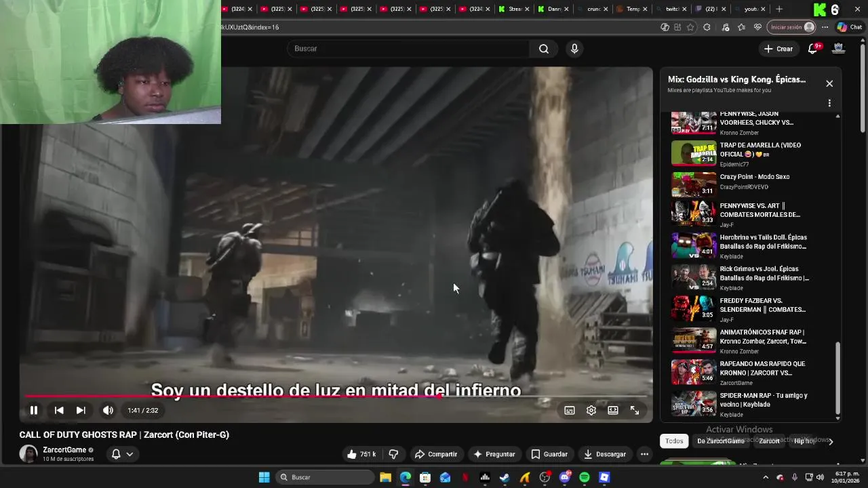Screen dimensions: 868x488
Task: Switch to the youtu browser tab
Action: click(x=751, y=9)
